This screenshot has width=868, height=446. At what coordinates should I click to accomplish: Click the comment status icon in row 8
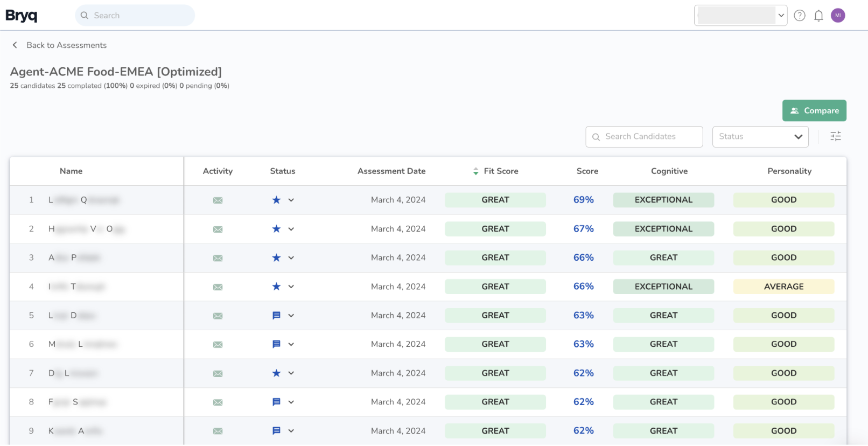coord(276,402)
